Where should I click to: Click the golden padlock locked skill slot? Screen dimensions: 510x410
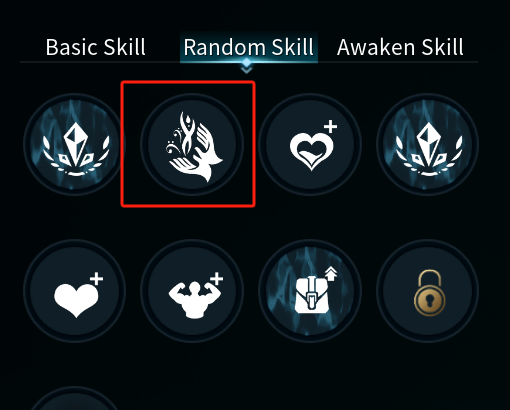click(x=428, y=291)
